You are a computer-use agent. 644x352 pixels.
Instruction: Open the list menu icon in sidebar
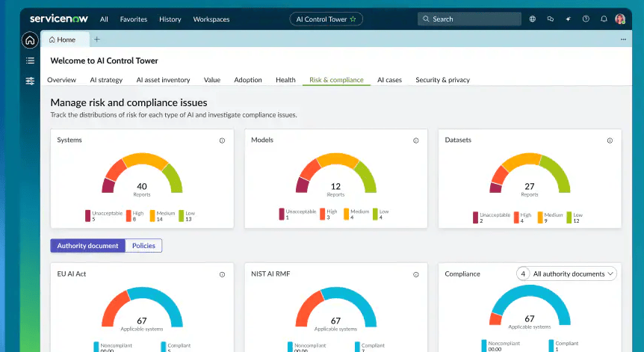tap(30, 61)
